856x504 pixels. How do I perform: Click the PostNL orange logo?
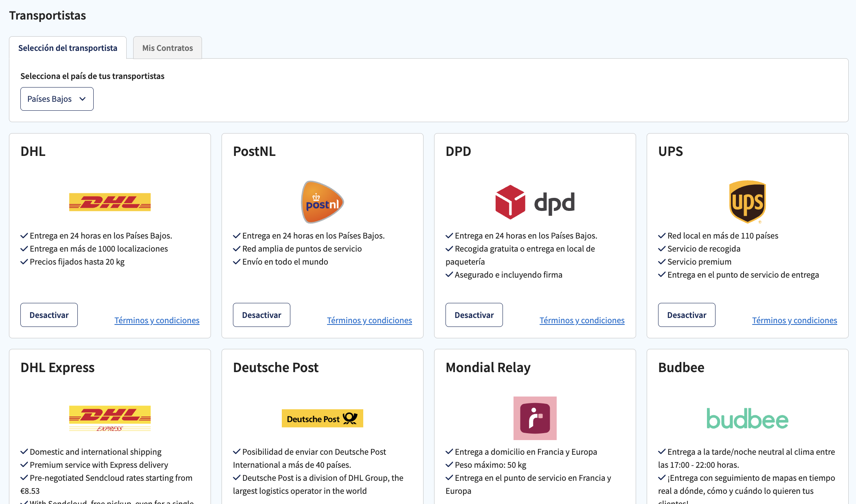323,202
